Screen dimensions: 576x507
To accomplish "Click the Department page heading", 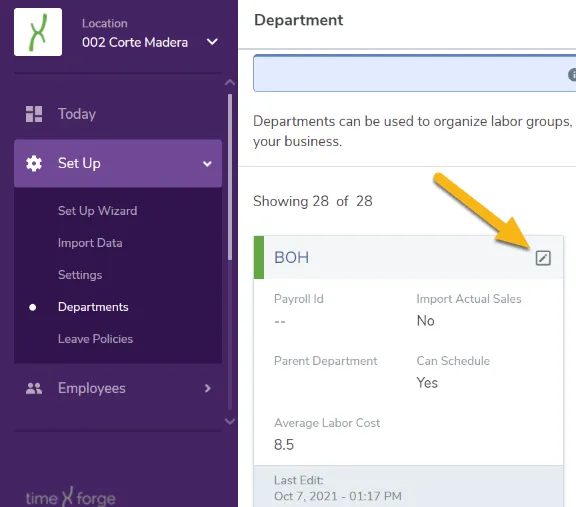I will coord(299,20).
